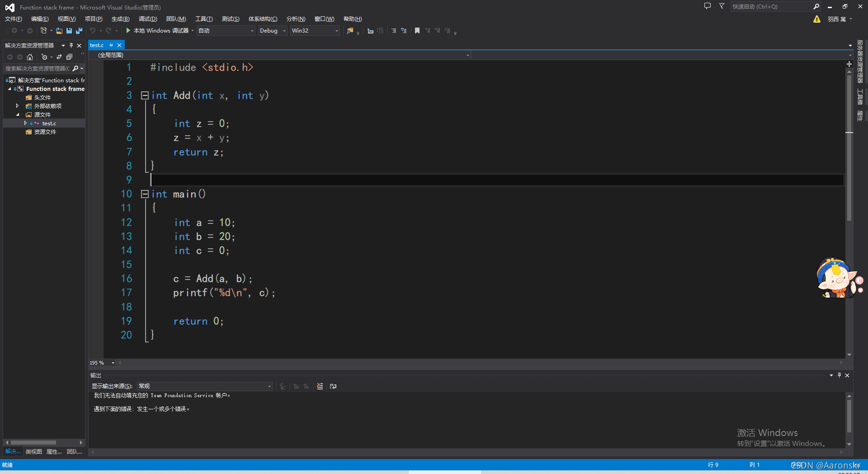Click the Open File folder icon

(59, 31)
